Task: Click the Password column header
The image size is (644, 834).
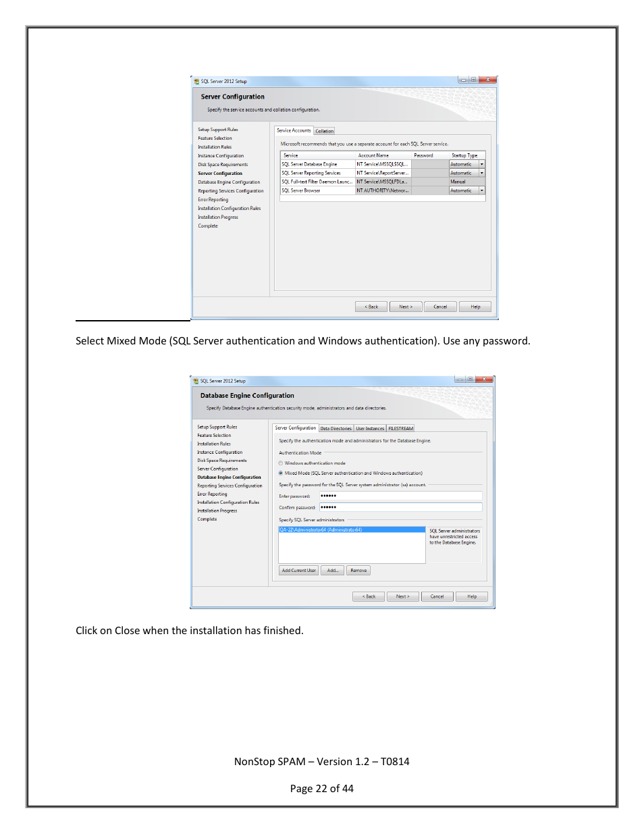Action: point(430,155)
